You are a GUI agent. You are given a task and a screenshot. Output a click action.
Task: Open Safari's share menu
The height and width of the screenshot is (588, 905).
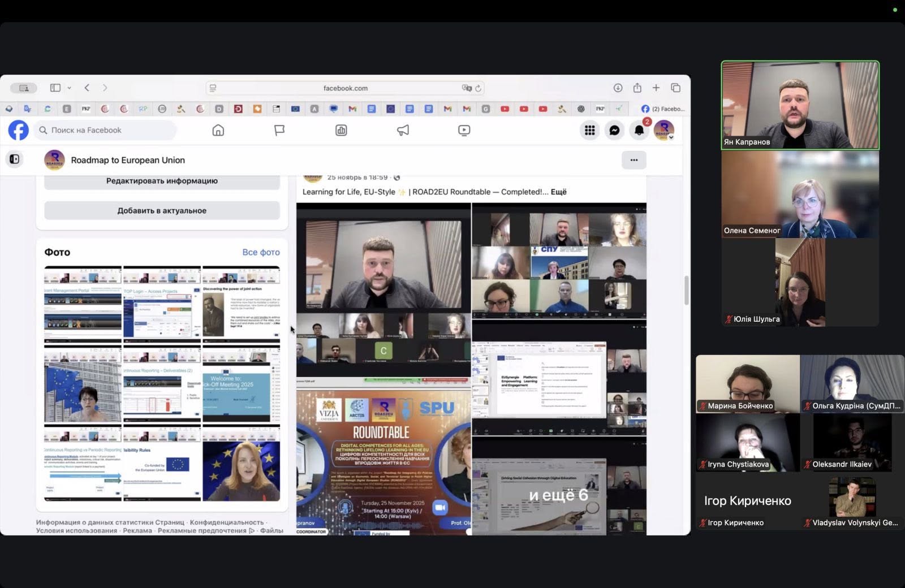pyautogui.click(x=637, y=88)
